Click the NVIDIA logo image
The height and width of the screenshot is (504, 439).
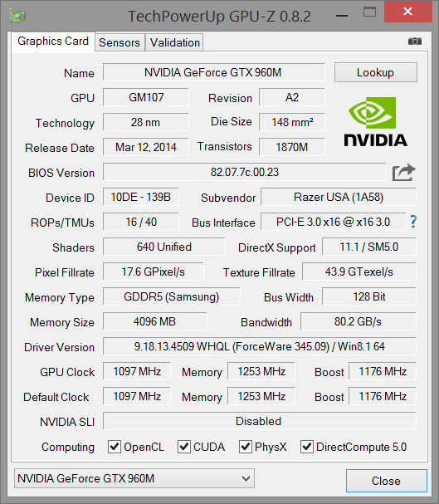point(375,121)
